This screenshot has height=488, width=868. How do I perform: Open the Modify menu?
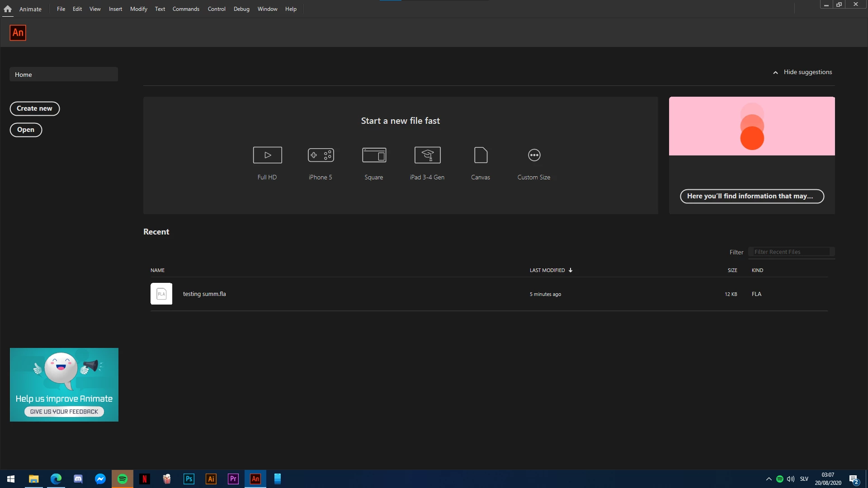pos(138,9)
